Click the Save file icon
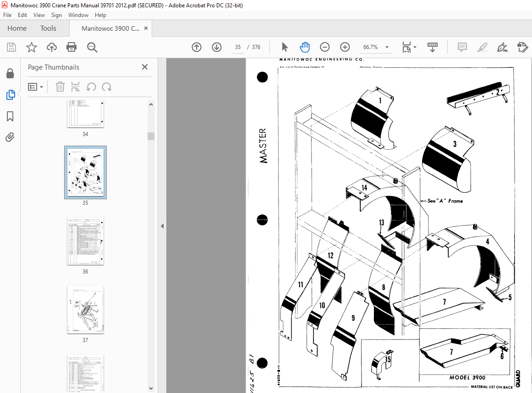 (11, 47)
